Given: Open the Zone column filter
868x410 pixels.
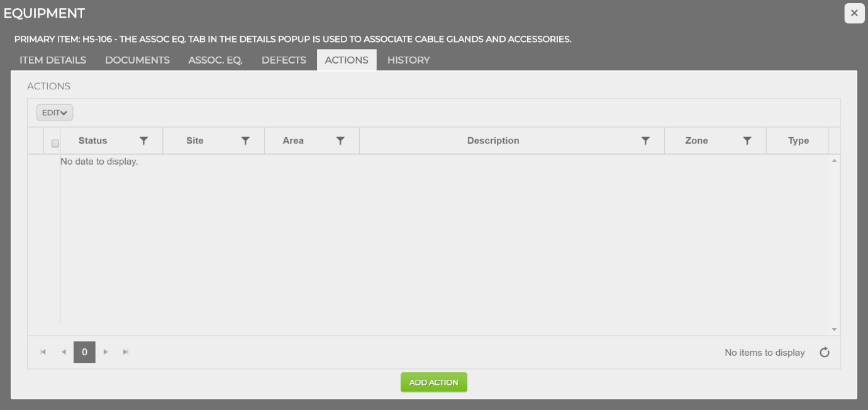Looking at the screenshot, I should 747,140.
